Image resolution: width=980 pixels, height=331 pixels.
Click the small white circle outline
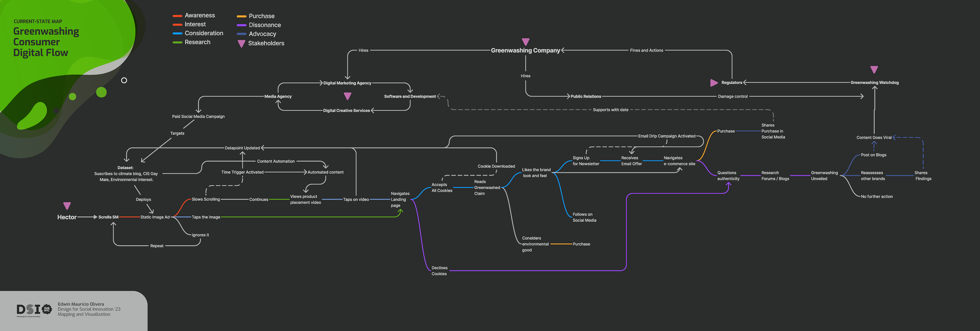click(x=124, y=80)
